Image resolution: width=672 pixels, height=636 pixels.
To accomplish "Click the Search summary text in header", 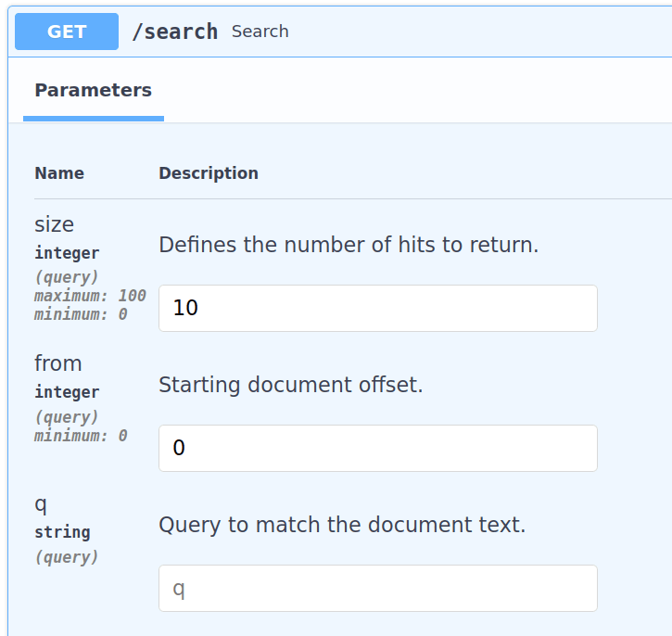I will tap(260, 32).
